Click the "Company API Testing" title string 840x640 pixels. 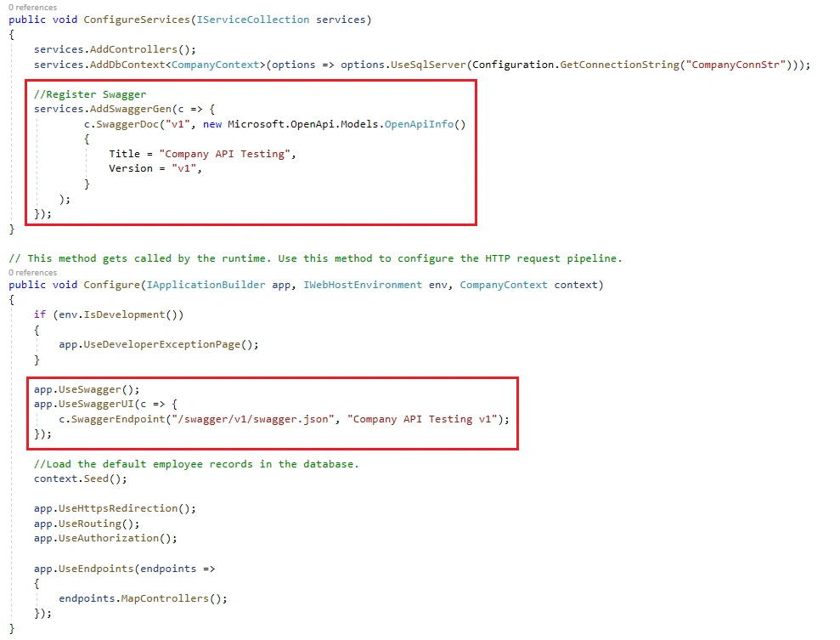click(x=224, y=154)
